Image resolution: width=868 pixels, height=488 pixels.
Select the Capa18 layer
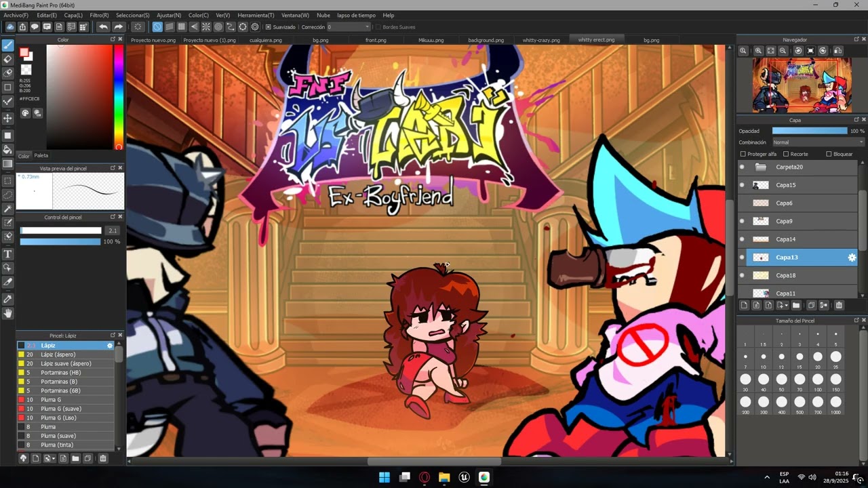[x=797, y=275]
